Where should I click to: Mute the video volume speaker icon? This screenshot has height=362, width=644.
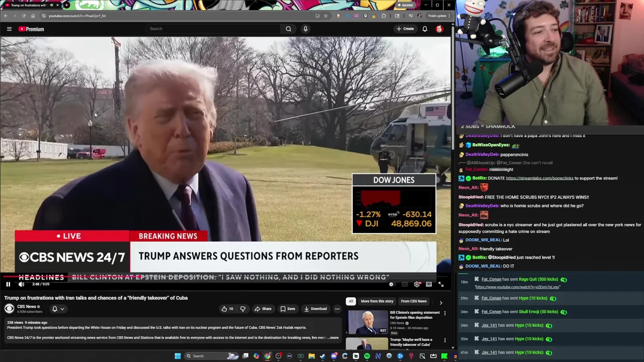[x=21, y=284]
